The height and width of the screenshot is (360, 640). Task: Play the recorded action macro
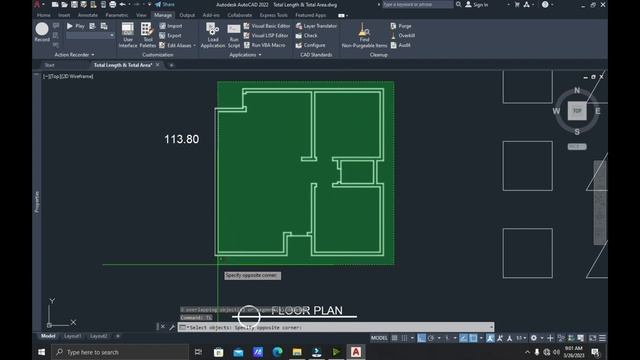click(76, 26)
